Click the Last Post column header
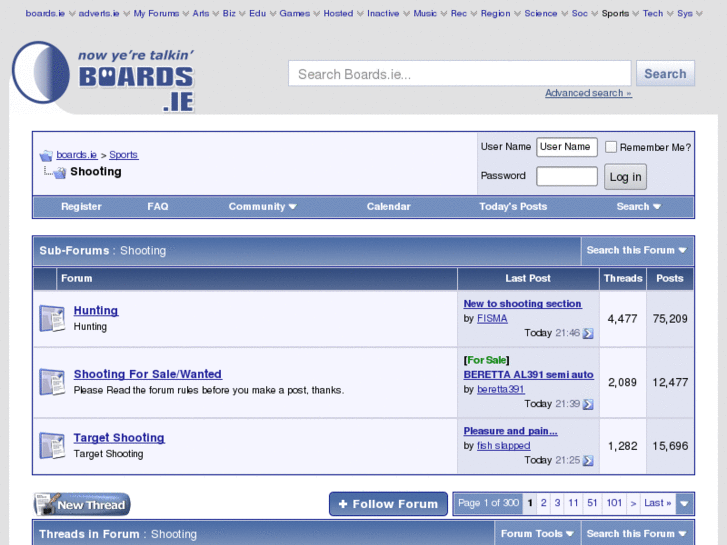 click(x=528, y=278)
